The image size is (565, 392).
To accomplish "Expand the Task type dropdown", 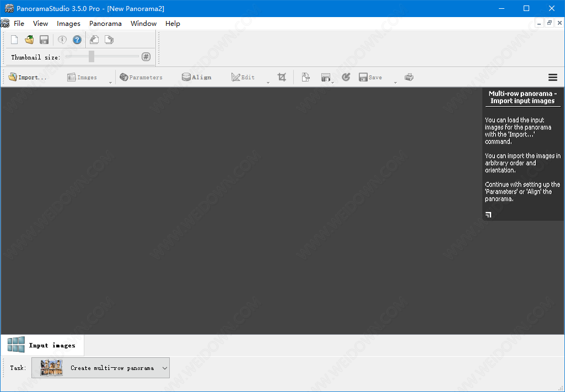I will click(x=164, y=368).
